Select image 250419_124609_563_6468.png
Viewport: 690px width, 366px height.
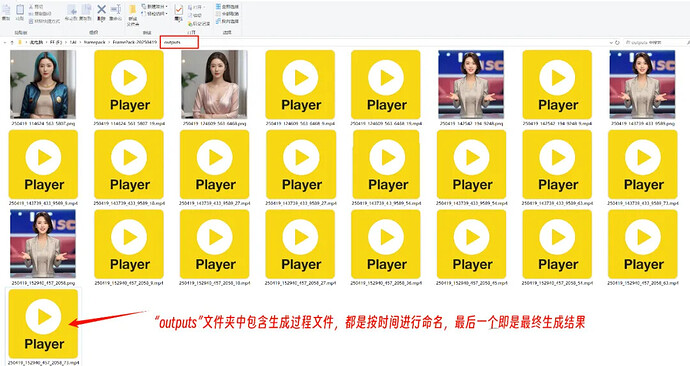214,88
